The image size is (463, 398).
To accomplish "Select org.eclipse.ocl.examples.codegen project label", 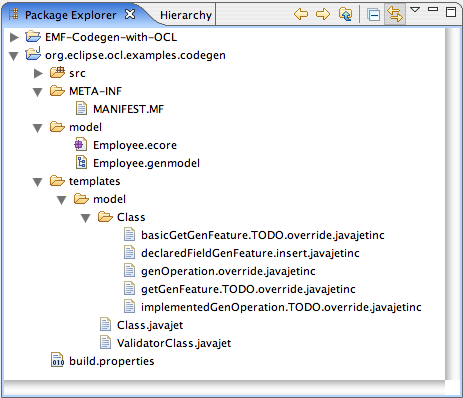I will 135,55.
